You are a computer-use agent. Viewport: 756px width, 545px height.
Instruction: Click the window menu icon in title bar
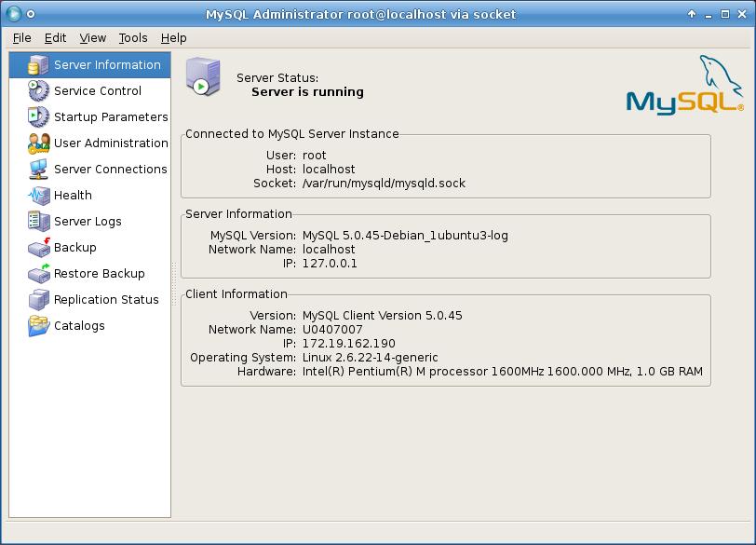[14, 13]
